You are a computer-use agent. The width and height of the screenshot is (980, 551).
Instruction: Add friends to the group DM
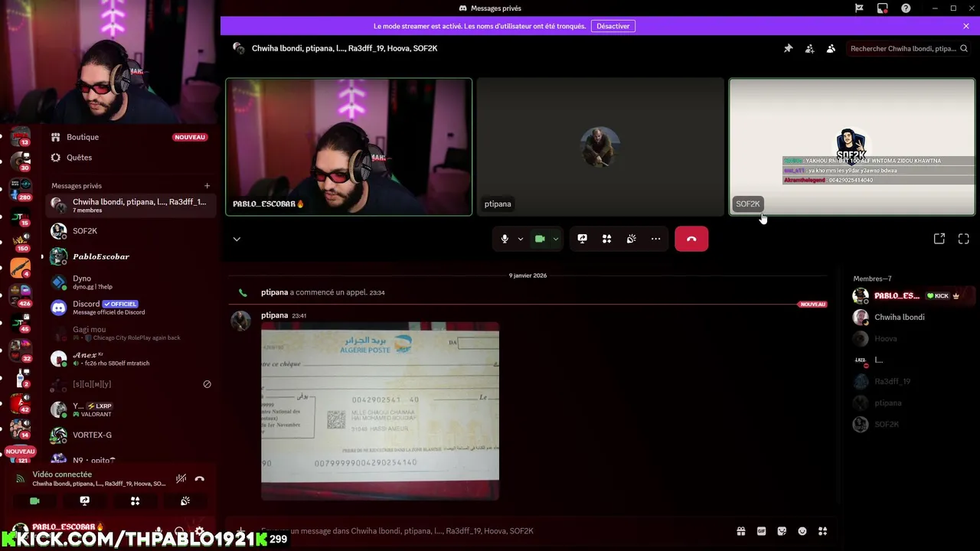click(809, 48)
